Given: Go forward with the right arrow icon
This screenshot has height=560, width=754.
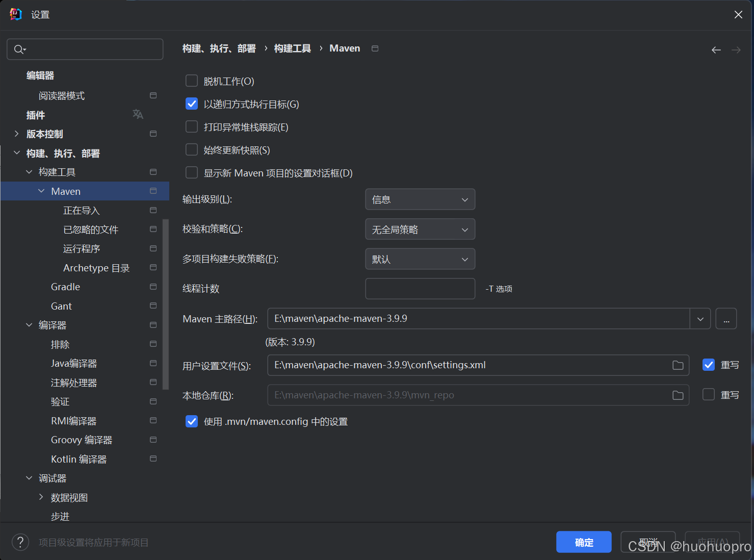Looking at the screenshot, I should [736, 50].
